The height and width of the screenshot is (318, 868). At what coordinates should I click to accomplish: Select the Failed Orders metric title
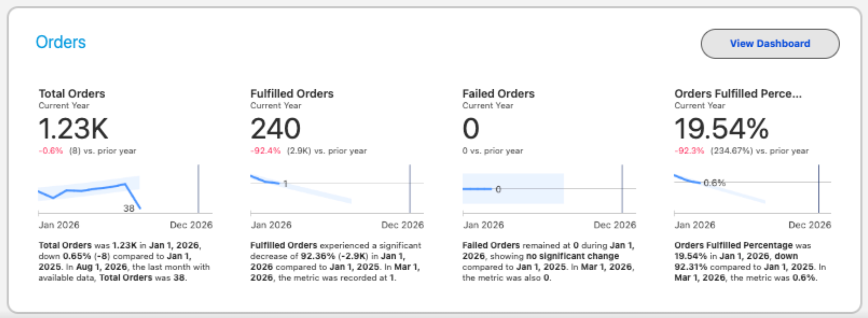(498, 94)
